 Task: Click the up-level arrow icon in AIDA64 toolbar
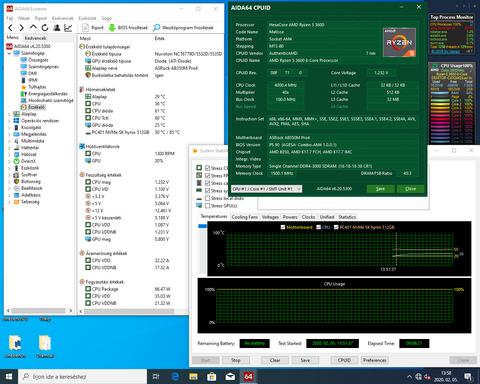pyautogui.click(x=33, y=27)
